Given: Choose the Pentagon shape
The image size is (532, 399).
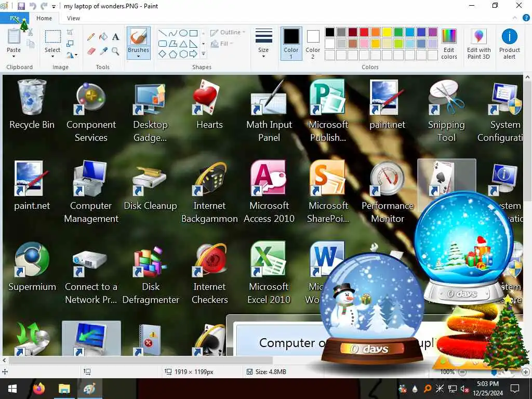Looking at the screenshot, I should pos(173,54).
